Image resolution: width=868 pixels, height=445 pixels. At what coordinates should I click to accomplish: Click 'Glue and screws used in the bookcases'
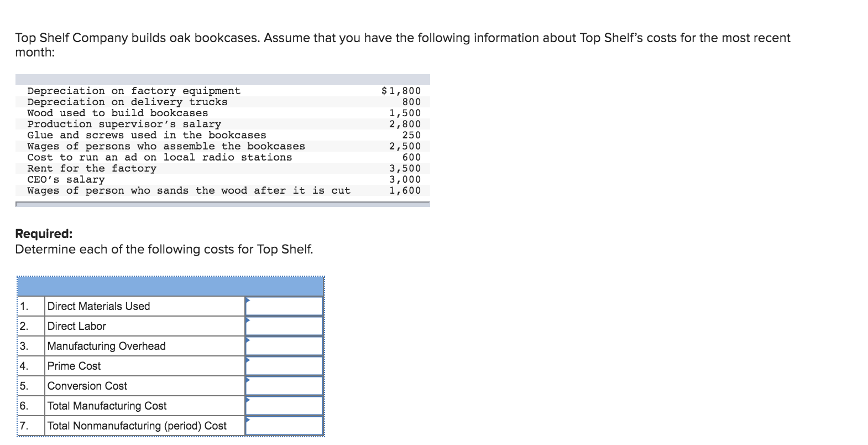147,135
